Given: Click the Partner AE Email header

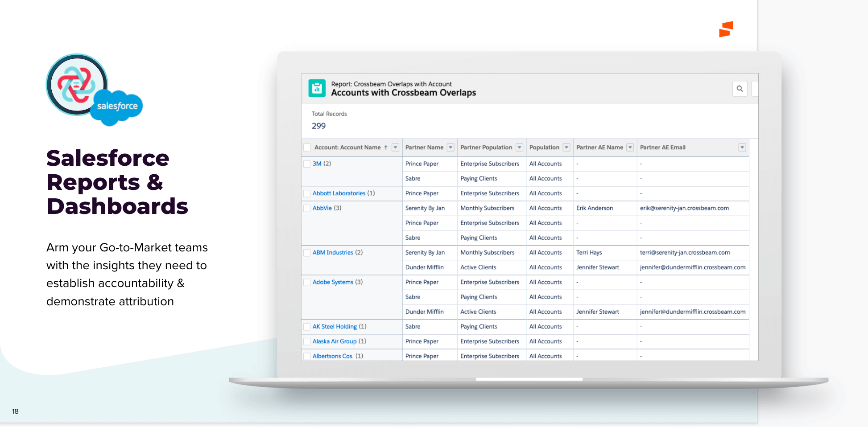Looking at the screenshot, I should tap(663, 148).
